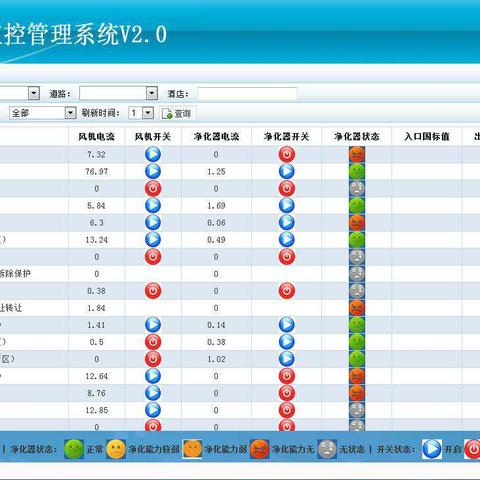Click the red 净化能力无 legend face icon
The image size is (480, 480).
pos(260,449)
